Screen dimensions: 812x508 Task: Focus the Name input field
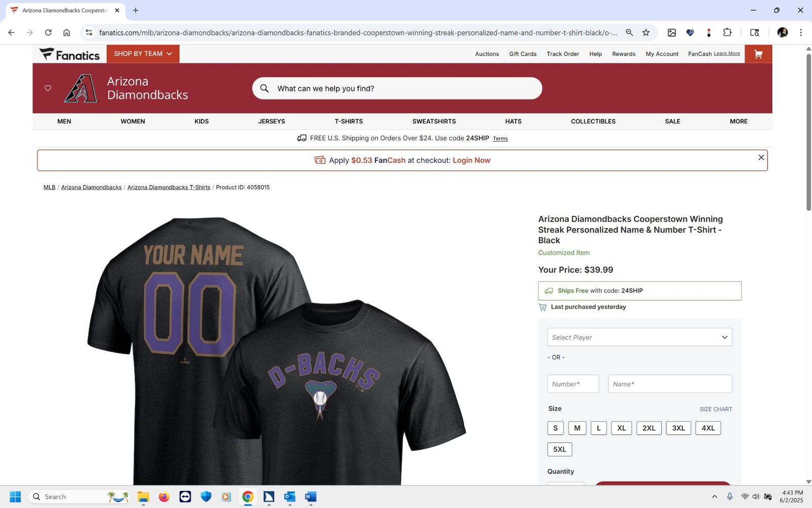click(x=670, y=384)
